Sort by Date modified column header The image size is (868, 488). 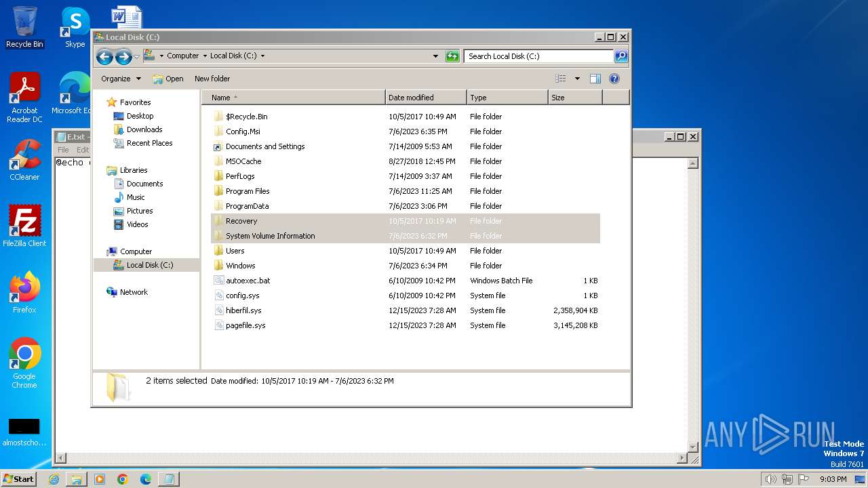click(426, 98)
